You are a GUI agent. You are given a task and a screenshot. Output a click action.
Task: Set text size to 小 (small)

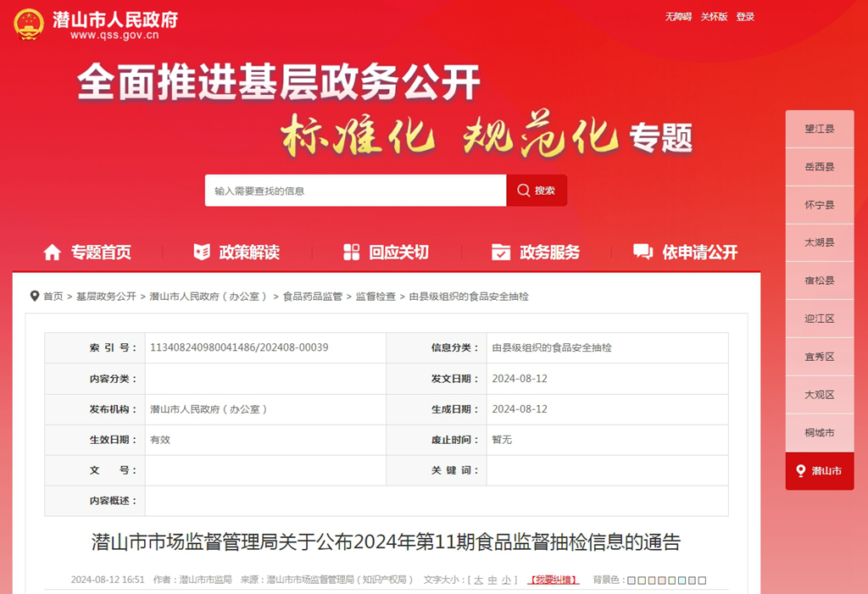tap(506, 580)
